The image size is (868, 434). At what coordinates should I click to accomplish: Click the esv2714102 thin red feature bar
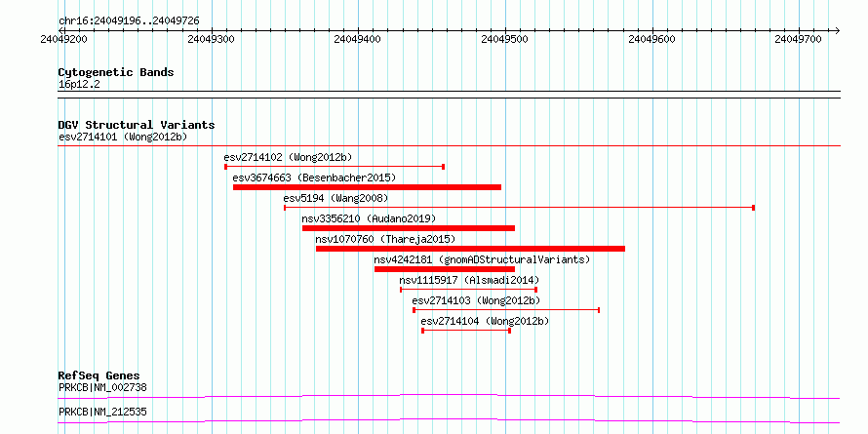coord(335,167)
